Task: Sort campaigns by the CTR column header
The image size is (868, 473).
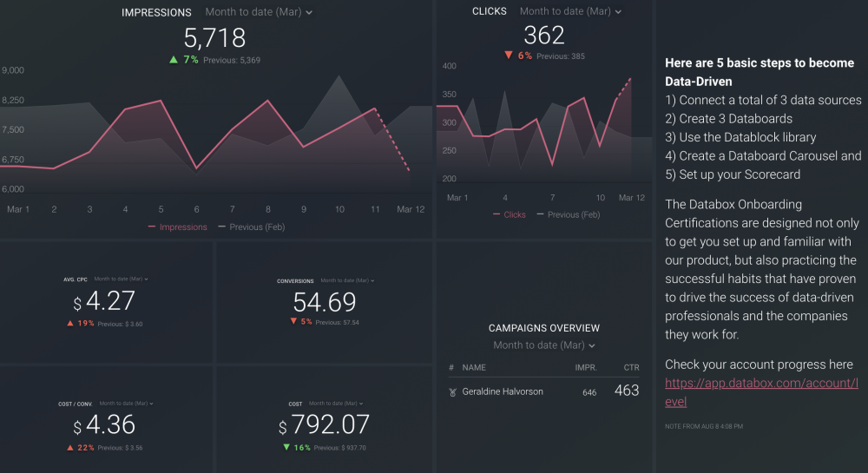Action: (631, 368)
